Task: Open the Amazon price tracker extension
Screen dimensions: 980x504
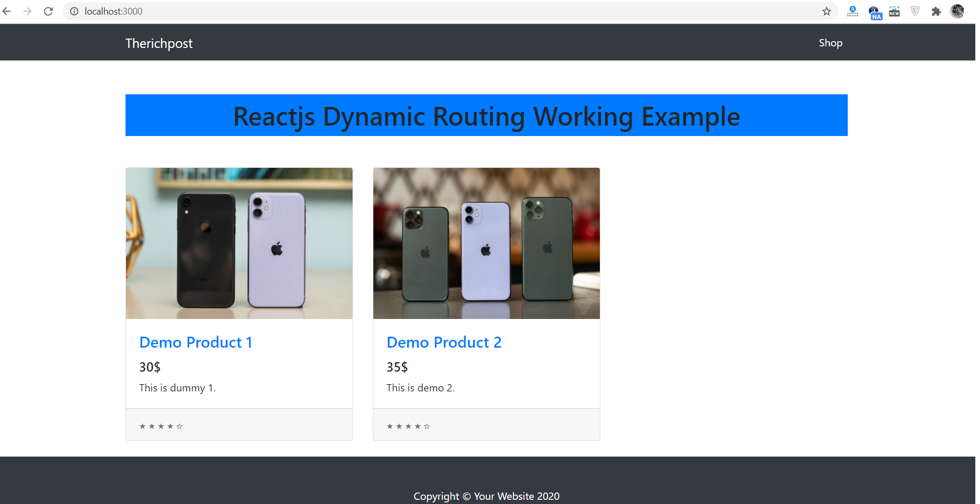Action: [852, 11]
